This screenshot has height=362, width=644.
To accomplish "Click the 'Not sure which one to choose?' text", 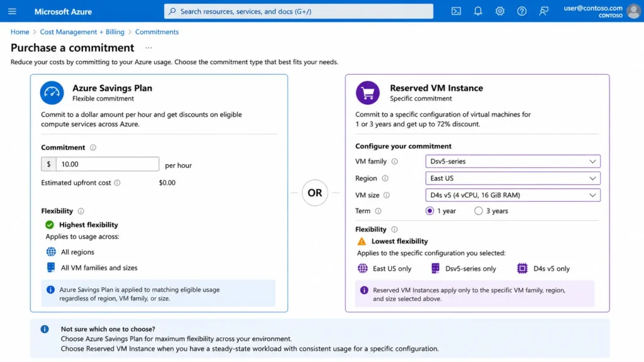I will click(x=108, y=329).
